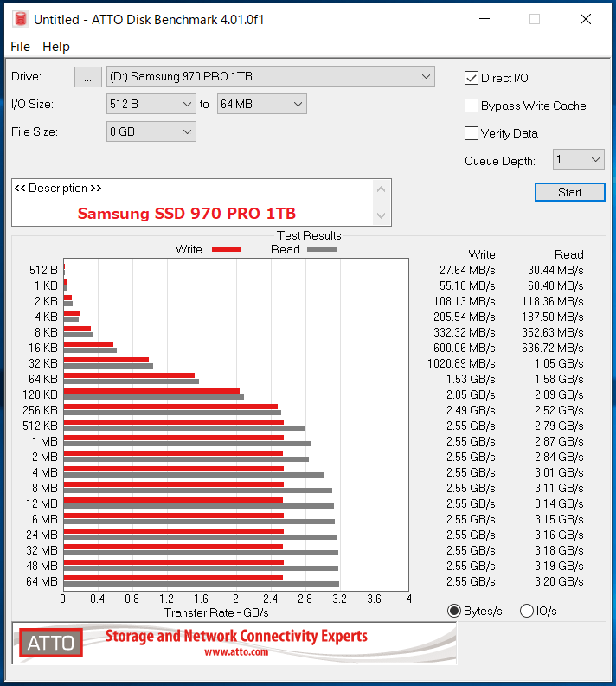Click the 2.49 GB/s write value
616x686 pixels.
pos(471,410)
